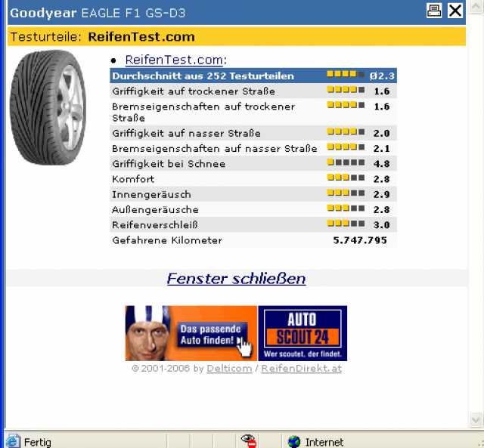Click the Internet zone label in status bar

click(x=324, y=443)
